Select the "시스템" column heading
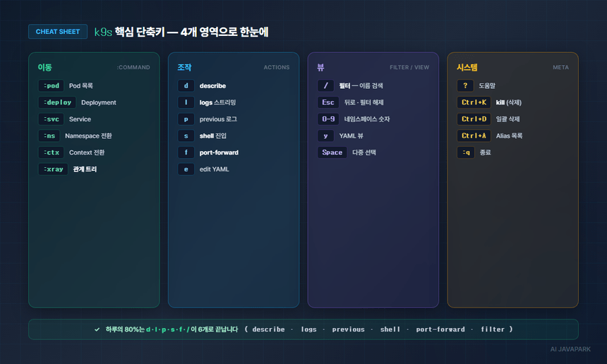The height and width of the screenshot is (364, 607). pyautogui.click(x=467, y=67)
